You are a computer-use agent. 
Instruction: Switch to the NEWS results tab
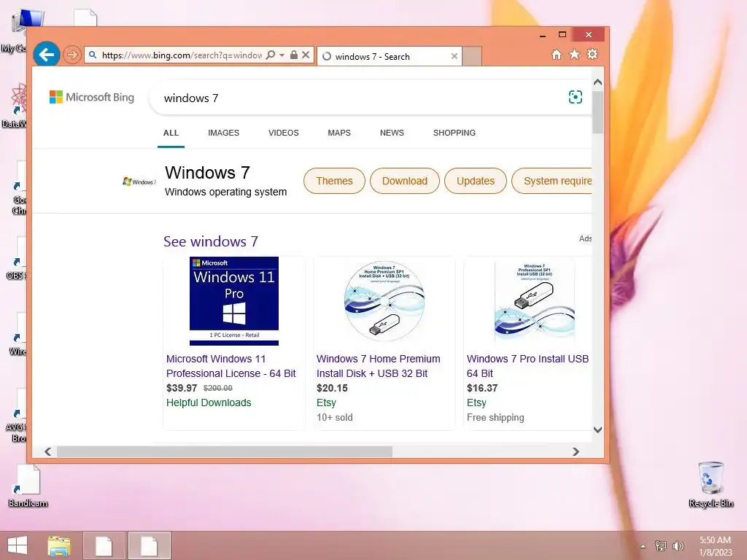coord(392,133)
